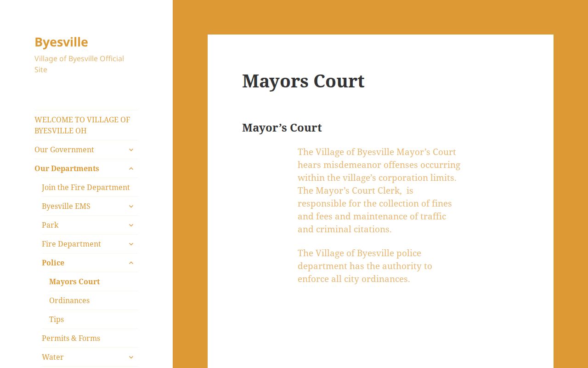The height and width of the screenshot is (368, 588).
Task: Click the 'Village of Byesville Official Site' tagline
Action: (x=79, y=64)
